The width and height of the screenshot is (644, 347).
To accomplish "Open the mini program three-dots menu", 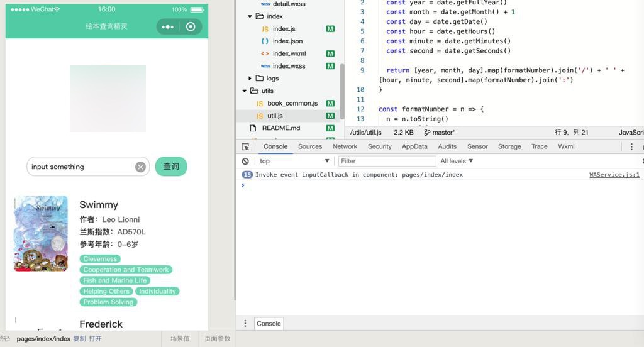I will pos(167,26).
